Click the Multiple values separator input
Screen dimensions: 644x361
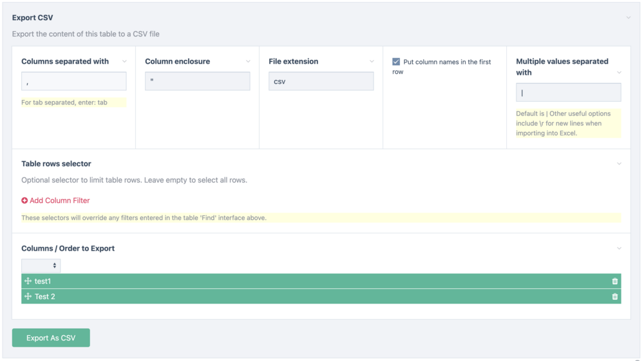pyautogui.click(x=568, y=92)
